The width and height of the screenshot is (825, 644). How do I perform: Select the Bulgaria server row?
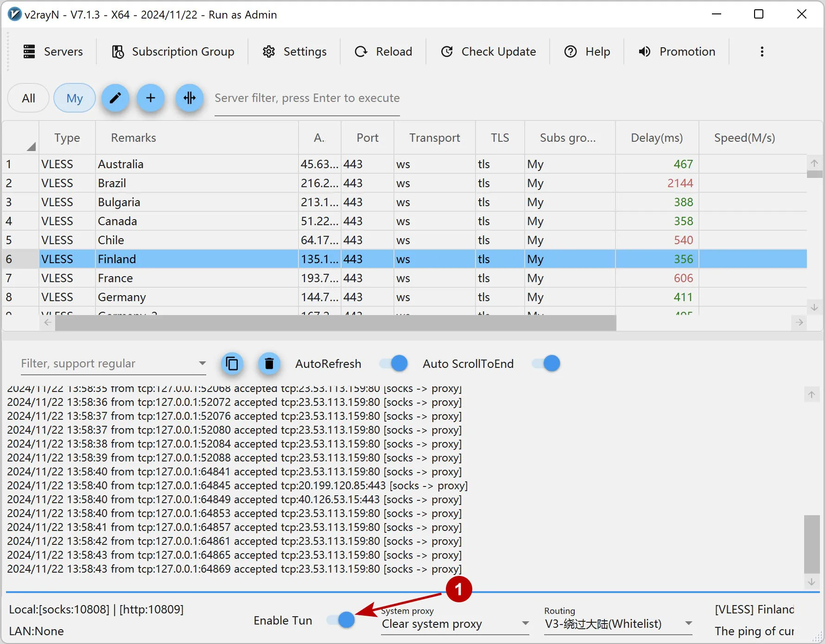click(405, 202)
